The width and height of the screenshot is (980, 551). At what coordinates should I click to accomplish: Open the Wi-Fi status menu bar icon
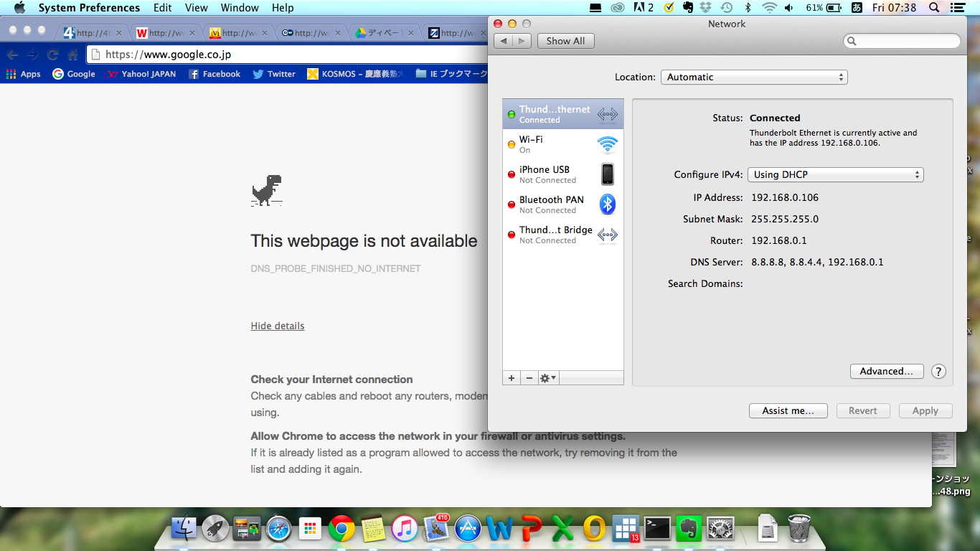coord(769,8)
